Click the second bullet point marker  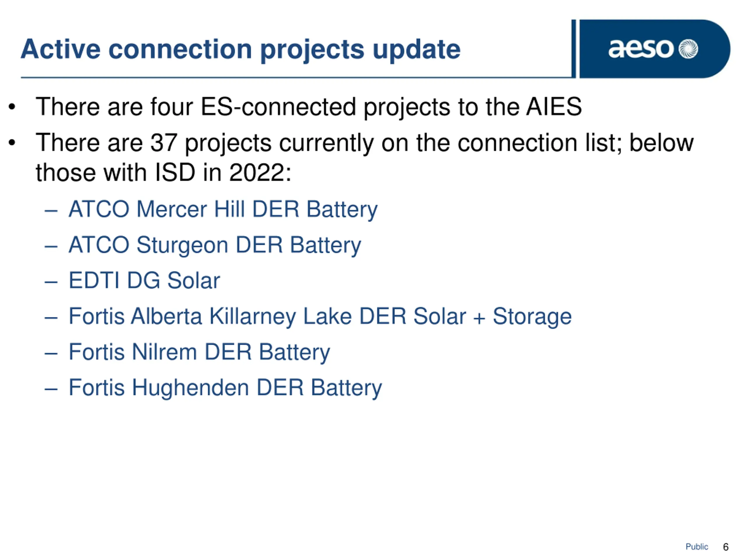coord(12,143)
